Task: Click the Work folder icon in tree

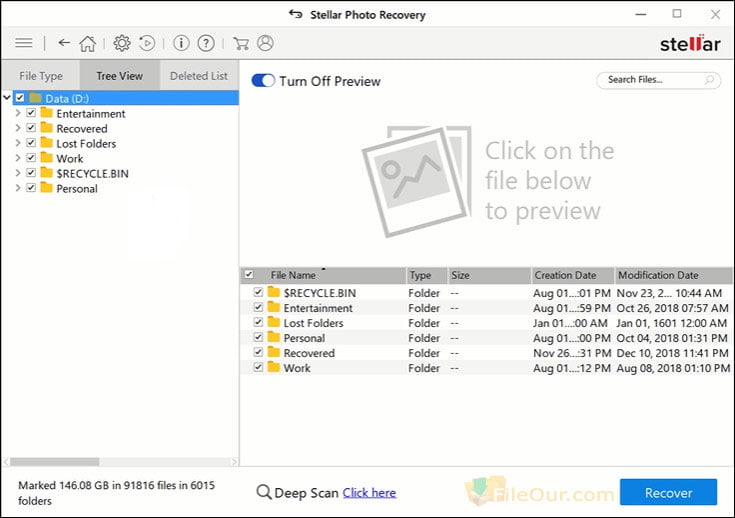Action: [x=46, y=158]
